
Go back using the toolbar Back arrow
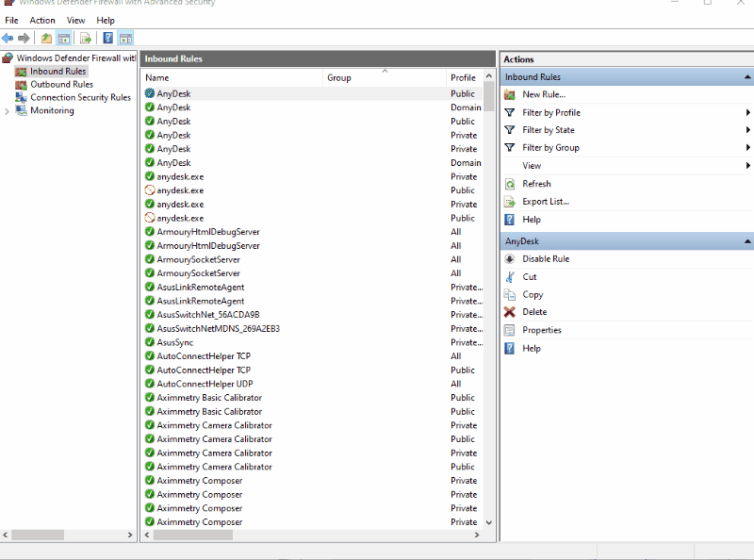tap(8, 38)
